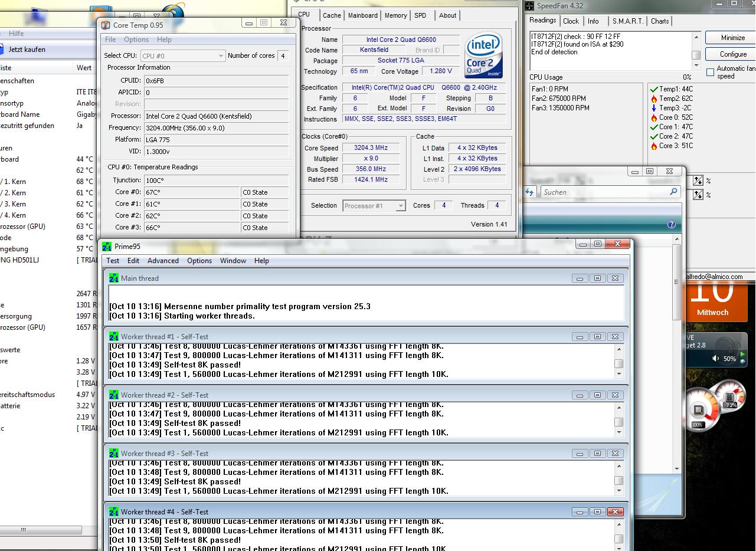Click the Core 3 flame icon in SpeedFan
The height and width of the screenshot is (551, 756).
(654, 146)
